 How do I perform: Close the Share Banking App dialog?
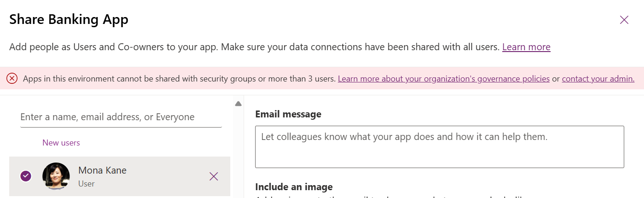click(624, 20)
